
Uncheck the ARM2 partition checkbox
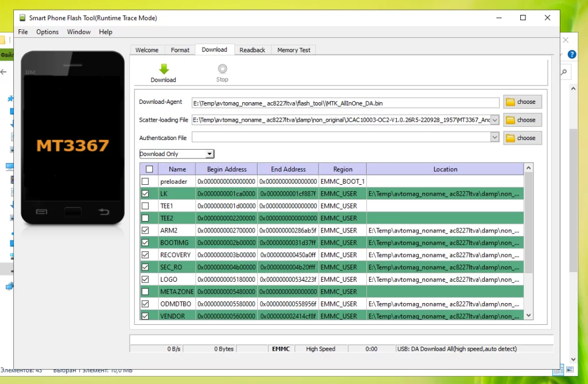click(x=145, y=230)
